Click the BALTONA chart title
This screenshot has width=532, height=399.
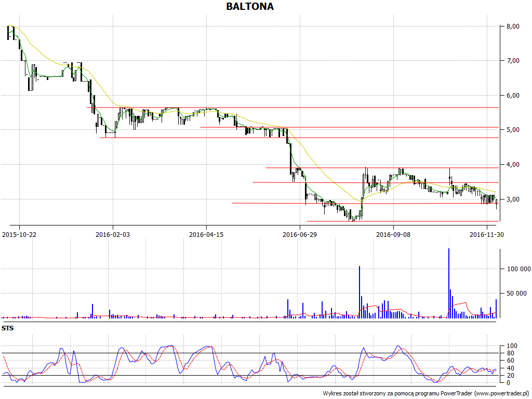[250, 6]
